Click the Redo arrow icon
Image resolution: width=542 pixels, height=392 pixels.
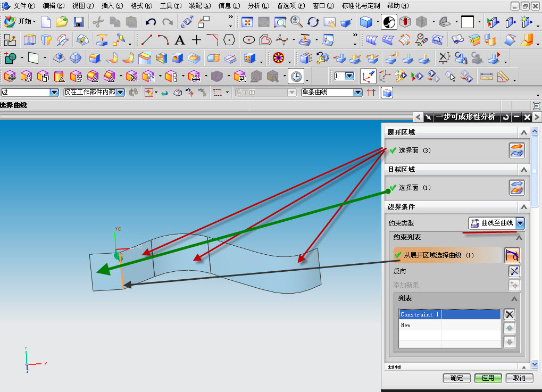tap(168, 22)
